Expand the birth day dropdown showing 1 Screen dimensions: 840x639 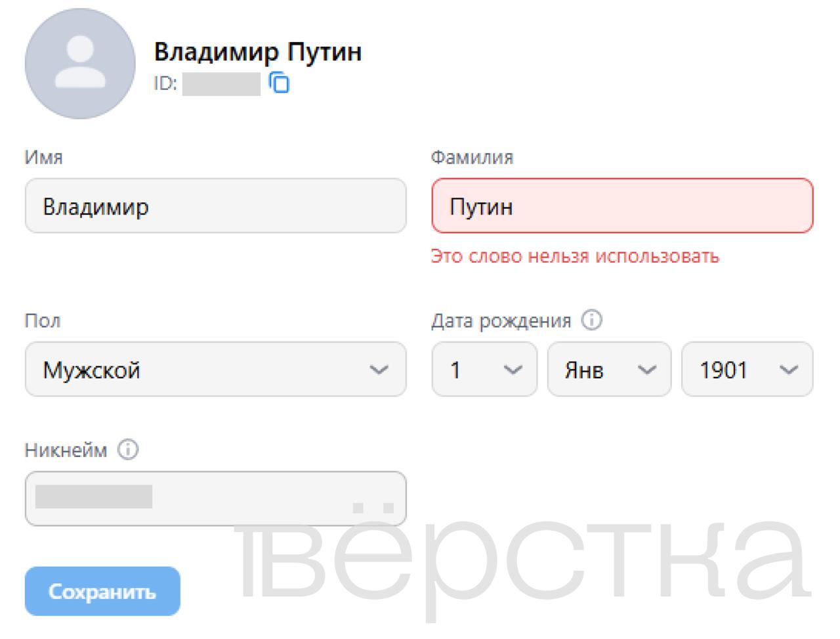(484, 369)
